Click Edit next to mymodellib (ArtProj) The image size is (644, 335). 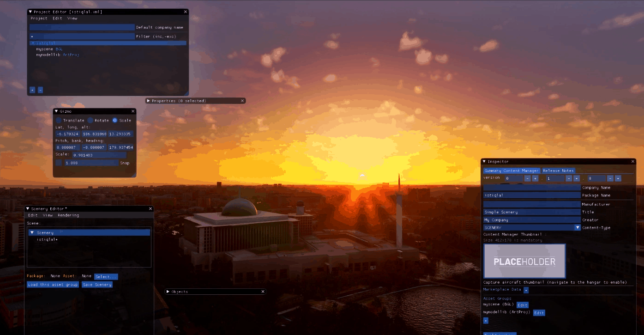tap(539, 313)
